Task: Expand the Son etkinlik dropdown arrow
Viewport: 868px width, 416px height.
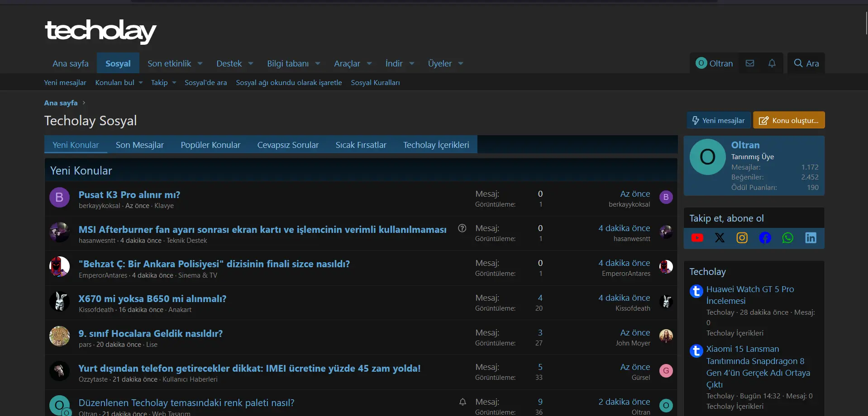Action: pos(200,64)
